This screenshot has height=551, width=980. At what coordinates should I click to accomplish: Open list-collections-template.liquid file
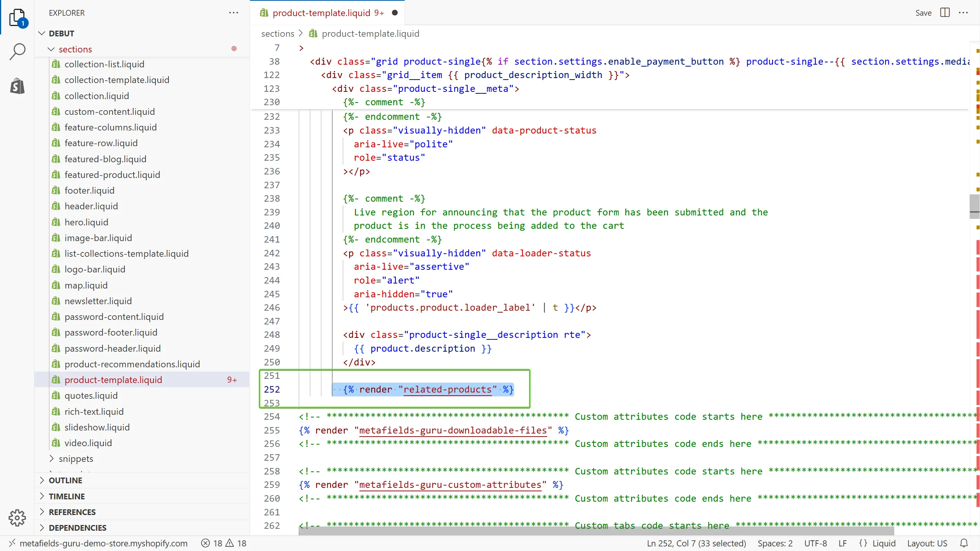[x=126, y=253]
